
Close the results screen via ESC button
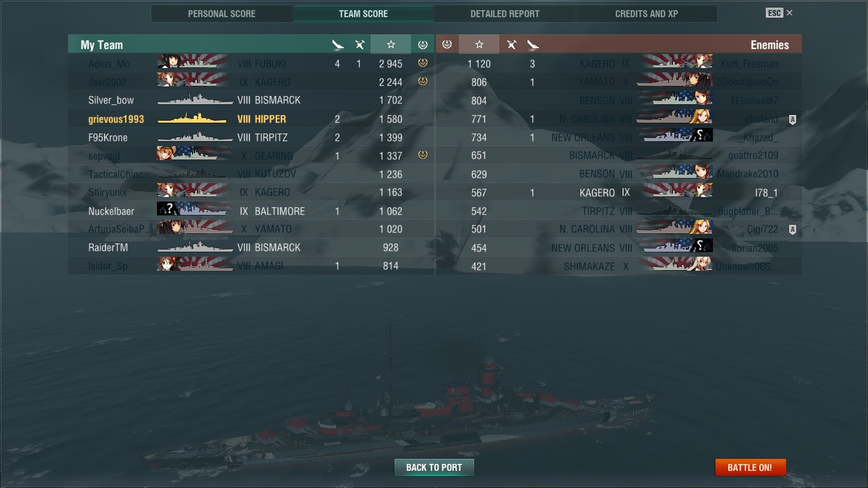click(779, 13)
